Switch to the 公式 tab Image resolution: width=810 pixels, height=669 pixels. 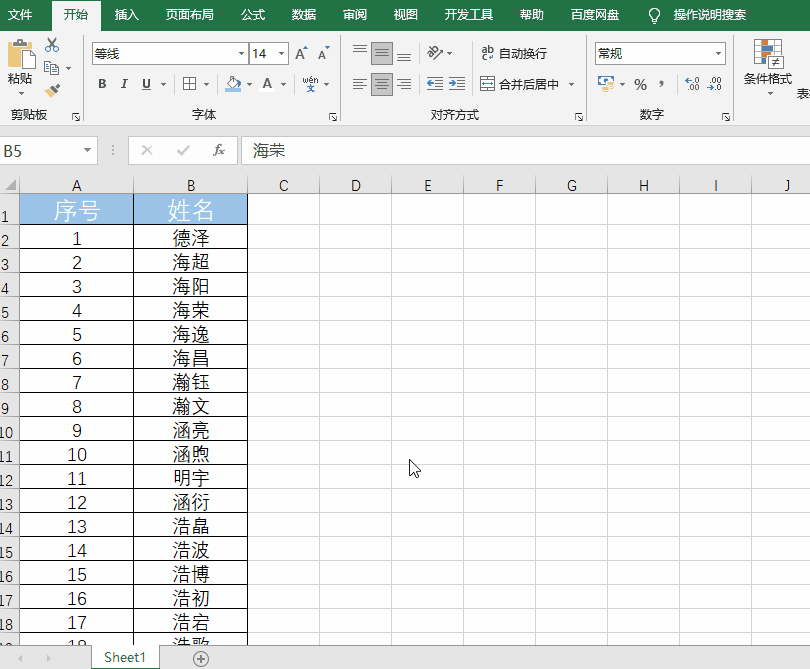coord(253,14)
